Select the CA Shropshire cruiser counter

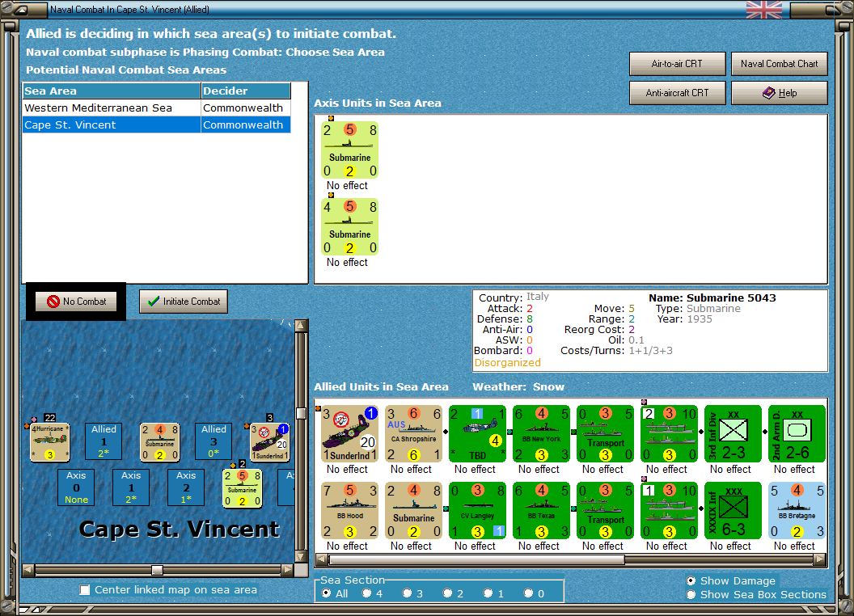(x=413, y=433)
